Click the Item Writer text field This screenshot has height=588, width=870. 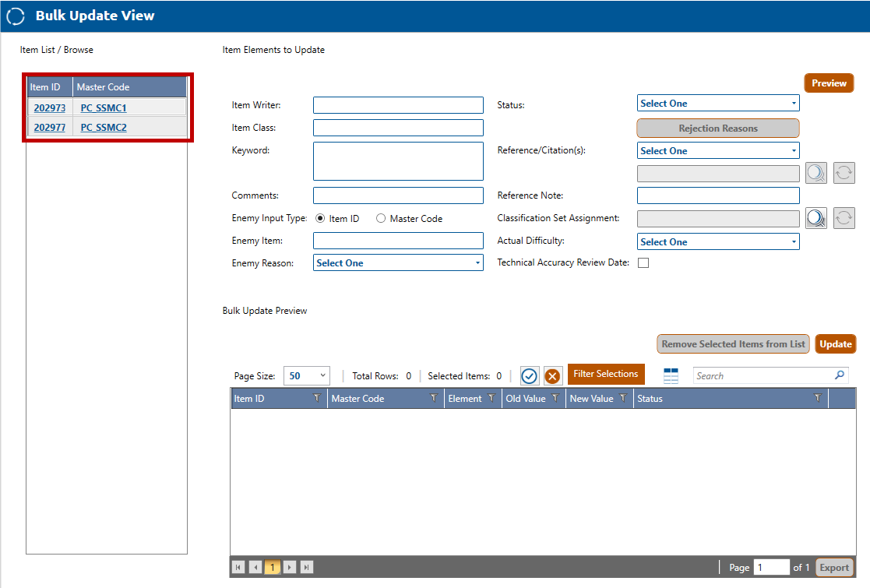click(398, 105)
